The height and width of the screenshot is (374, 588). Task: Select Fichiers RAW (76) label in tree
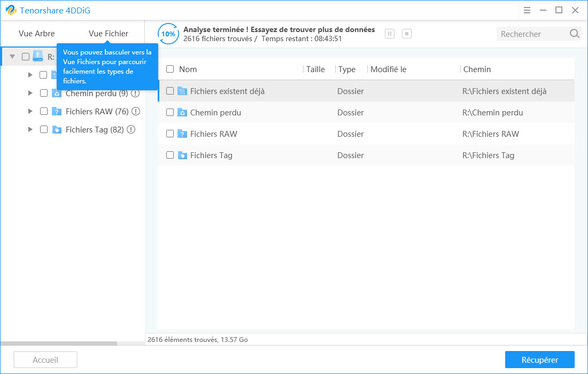[x=97, y=111]
